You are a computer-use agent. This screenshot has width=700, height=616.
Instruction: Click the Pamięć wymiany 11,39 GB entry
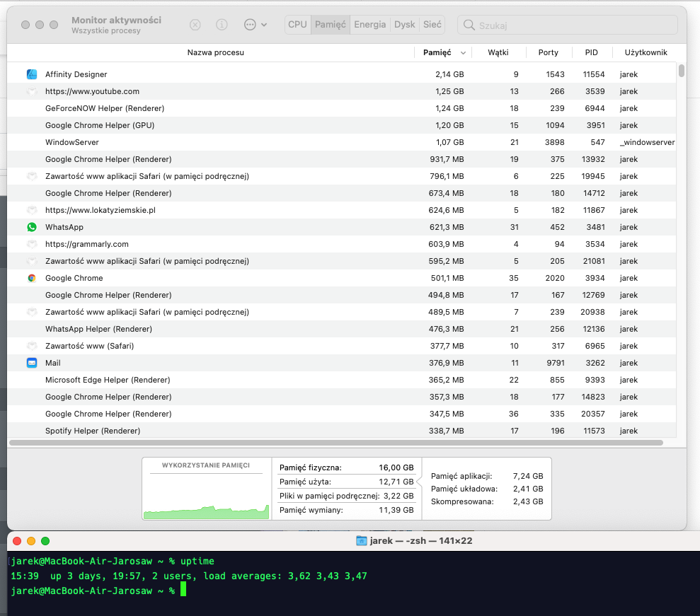point(346,510)
